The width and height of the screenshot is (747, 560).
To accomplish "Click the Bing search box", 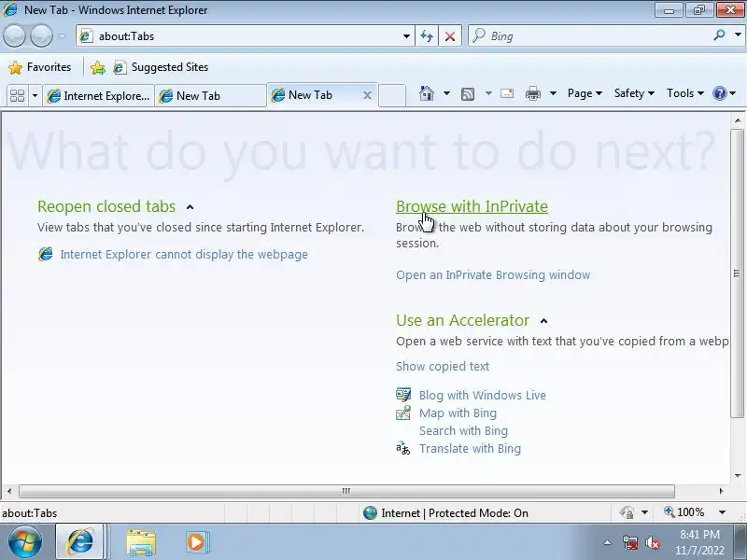I will (591, 36).
